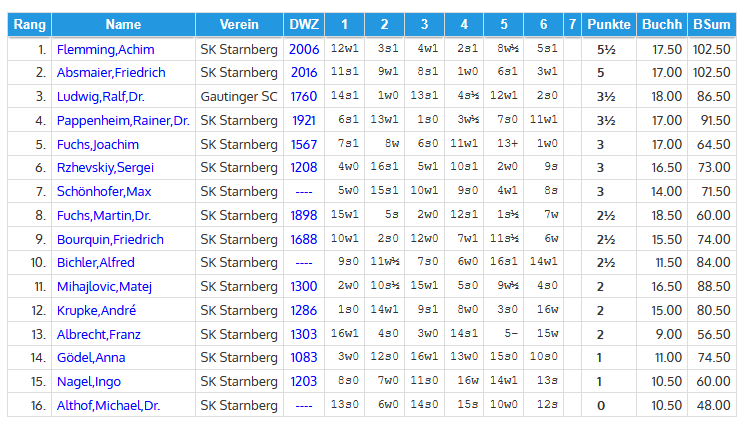Select Pappenheim,Rainer,Dr. name link

(x=123, y=120)
